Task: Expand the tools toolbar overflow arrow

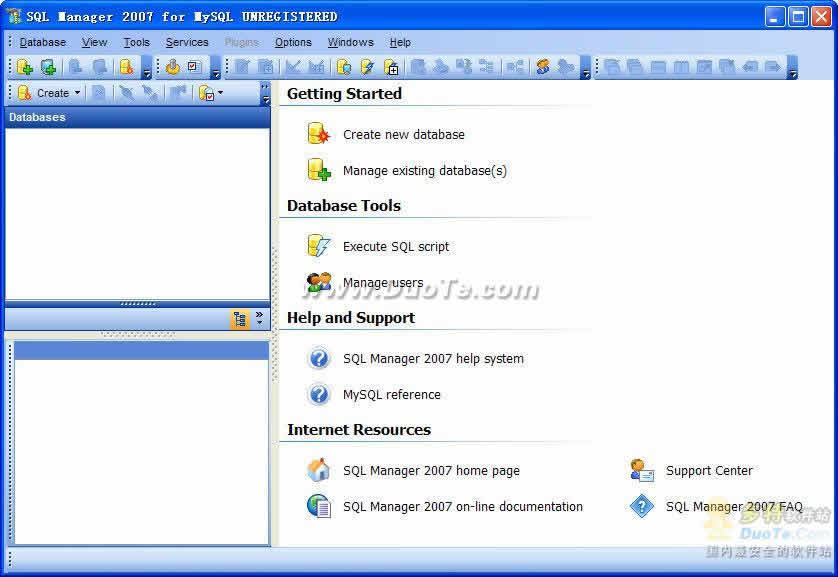Action: click(x=586, y=68)
